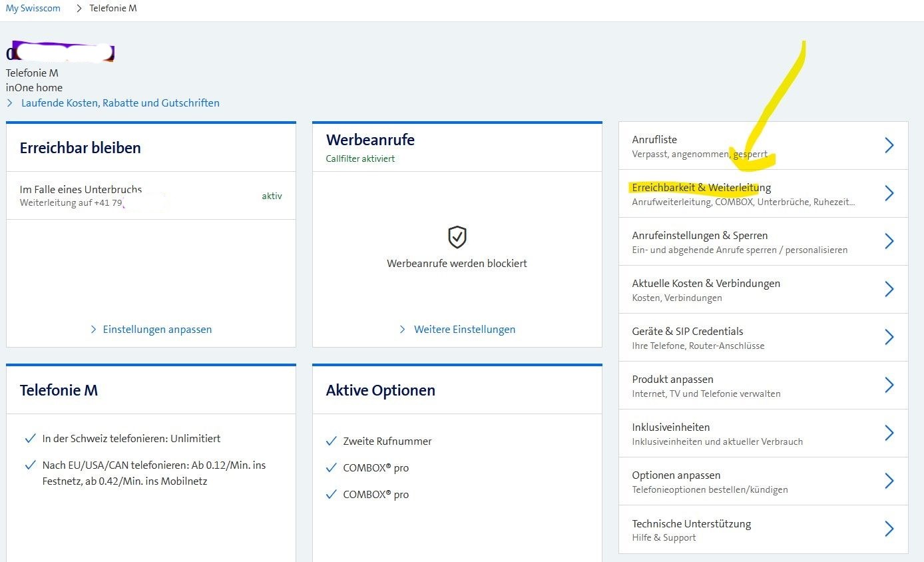924x562 pixels.
Task: Click arrow icon beside Inklusiveinheiten
Action: pos(889,433)
